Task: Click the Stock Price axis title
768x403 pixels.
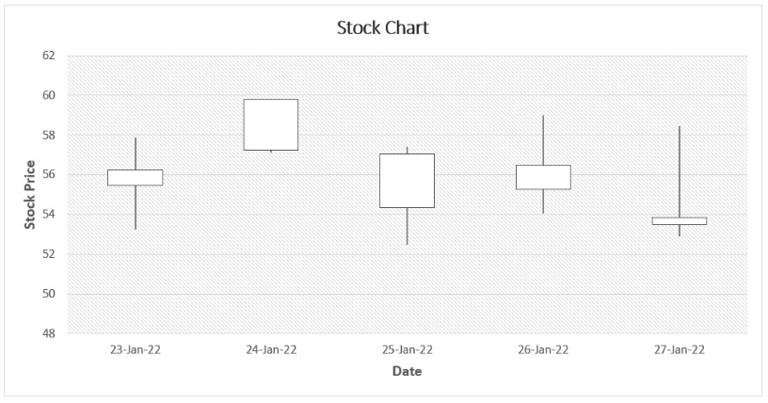Action: (x=30, y=194)
